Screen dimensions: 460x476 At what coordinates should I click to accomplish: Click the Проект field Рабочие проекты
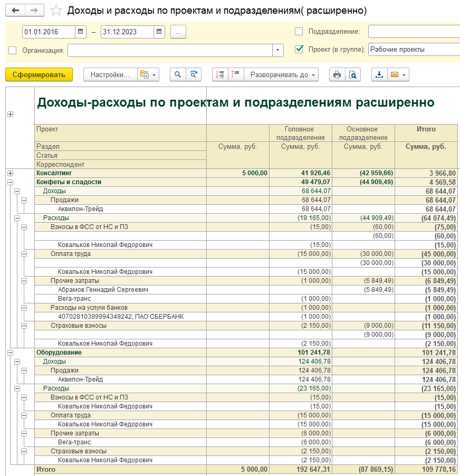[x=414, y=50]
